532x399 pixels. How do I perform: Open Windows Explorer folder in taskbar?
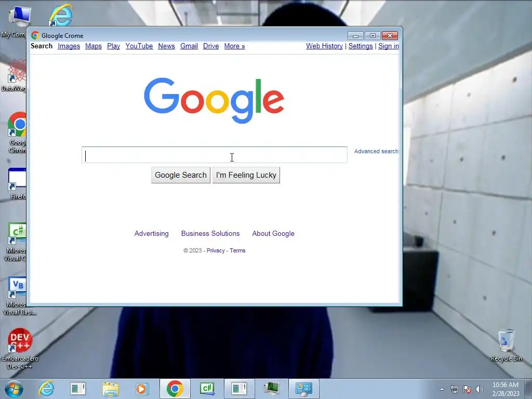pos(111,389)
